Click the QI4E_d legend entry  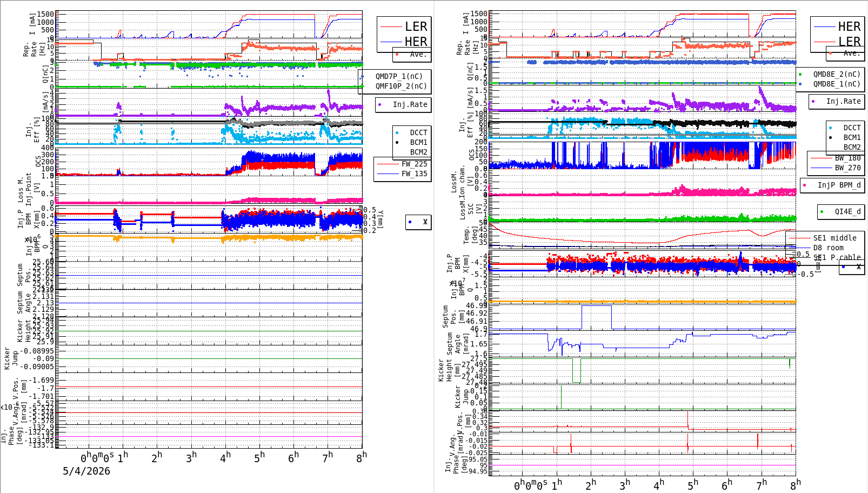pos(841,211)
